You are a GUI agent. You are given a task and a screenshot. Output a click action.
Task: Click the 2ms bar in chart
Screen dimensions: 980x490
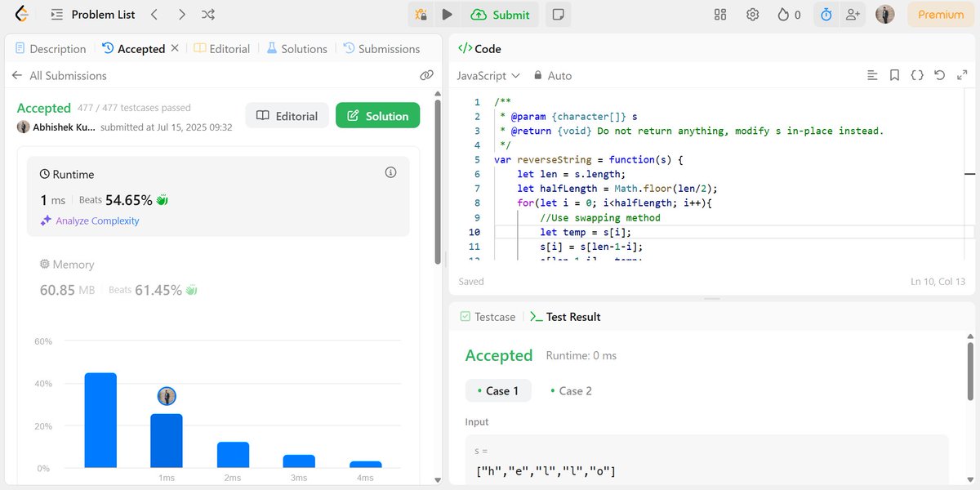click(x=233, y=455)
